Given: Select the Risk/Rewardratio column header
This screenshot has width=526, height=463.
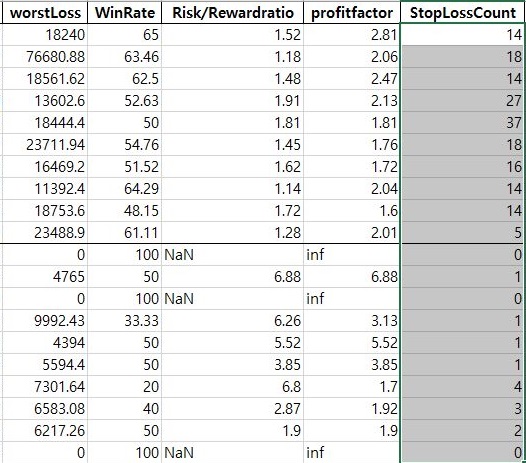Looking at the screenshot, I should pos(232,13).
